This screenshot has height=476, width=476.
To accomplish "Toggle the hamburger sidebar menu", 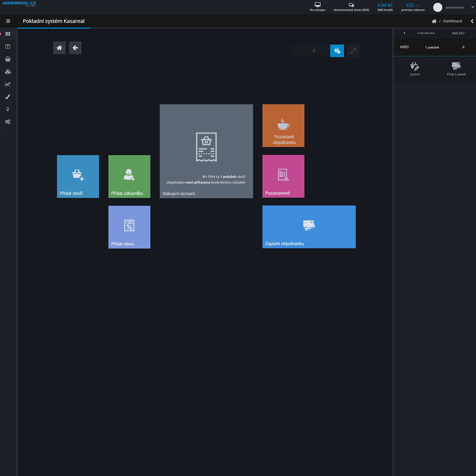I will (8, 21).
